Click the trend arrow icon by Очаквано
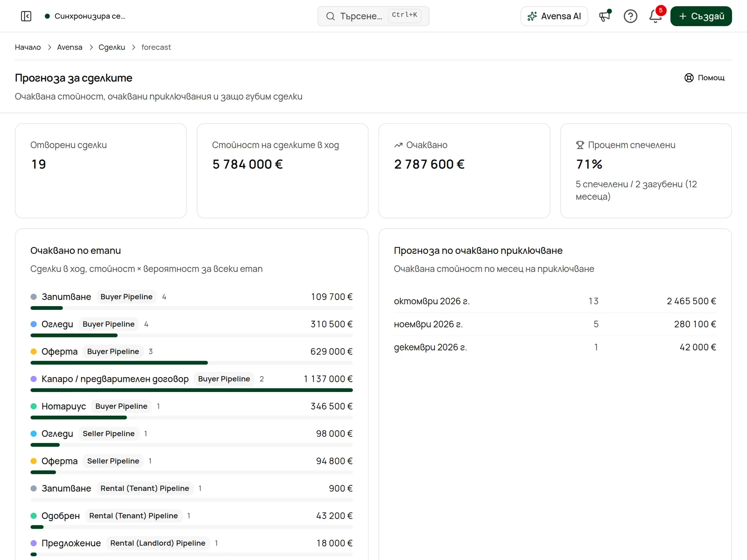Viewport: 747px width, 560px height. (398, 145)
